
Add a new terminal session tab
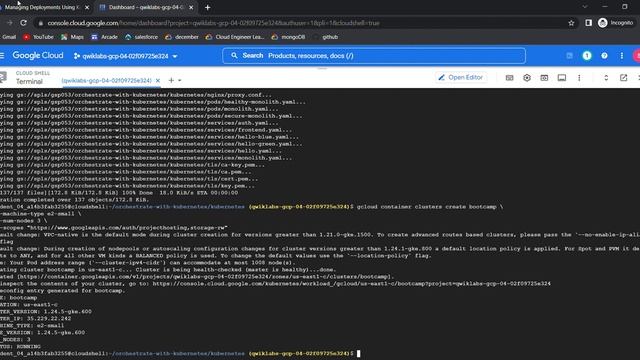click(x=171, y=80)
